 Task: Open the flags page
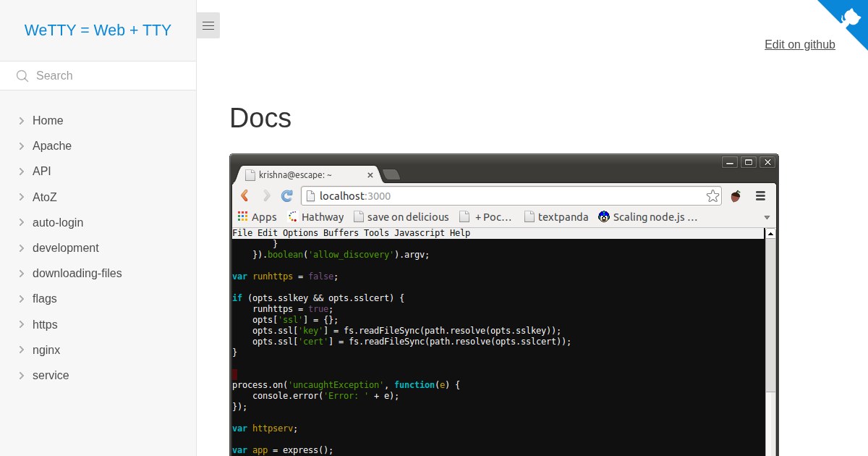click(45, 299)
